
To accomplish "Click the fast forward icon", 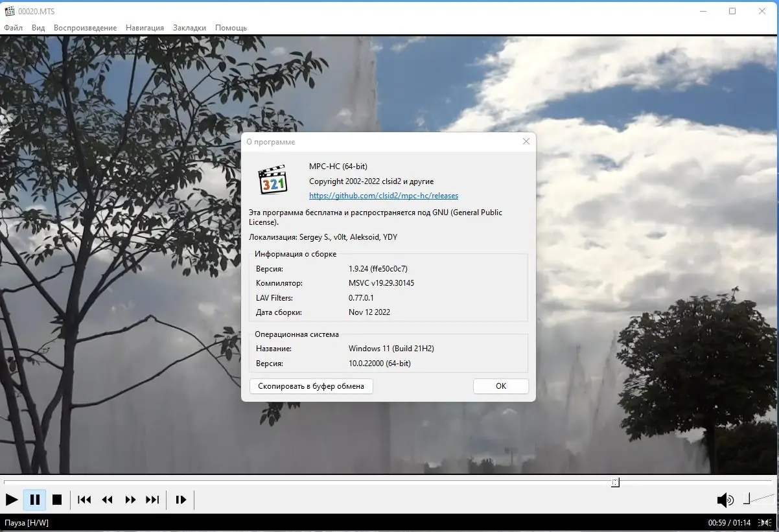I will 130,500.
